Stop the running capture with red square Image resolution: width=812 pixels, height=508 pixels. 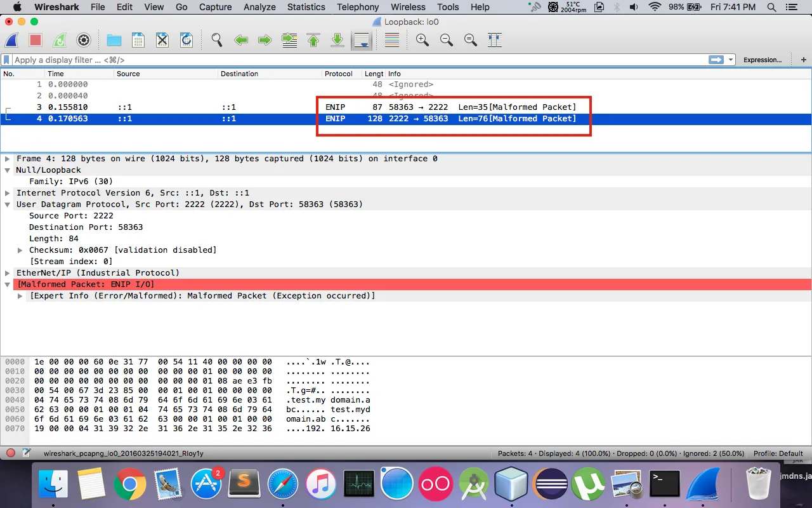(36, 40)
